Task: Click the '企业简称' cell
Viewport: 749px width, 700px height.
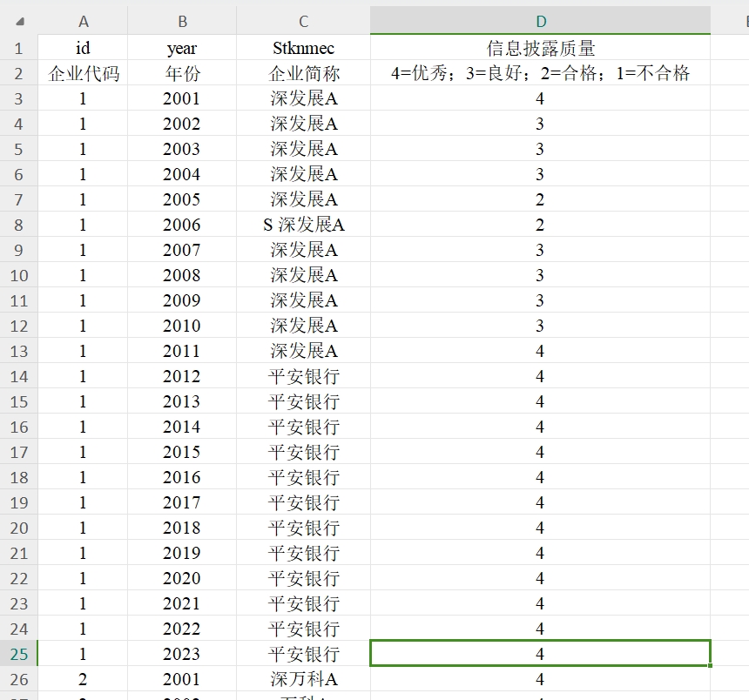Action: [x=303, y=73]
